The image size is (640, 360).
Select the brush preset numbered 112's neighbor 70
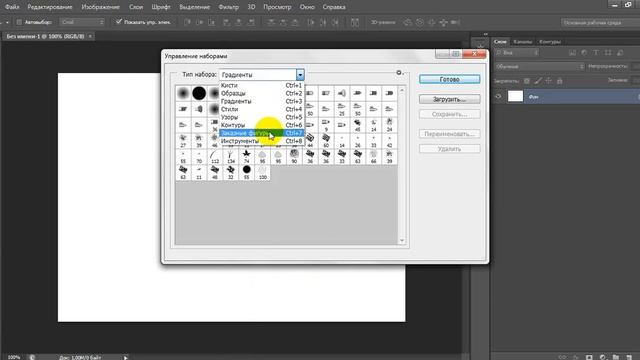tap(199, 156)
